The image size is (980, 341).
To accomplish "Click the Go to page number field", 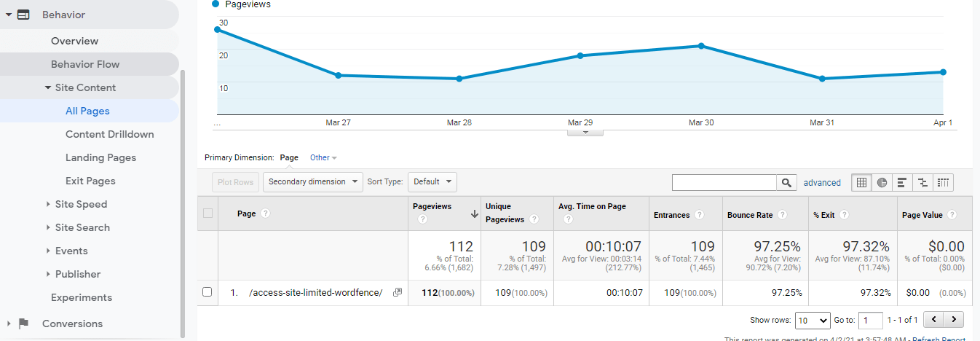I will tap(871, 320).
